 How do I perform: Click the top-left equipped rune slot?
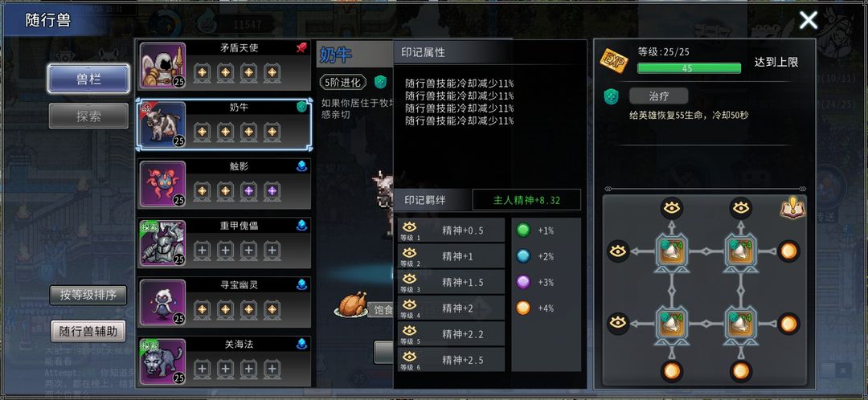(672, 252)
